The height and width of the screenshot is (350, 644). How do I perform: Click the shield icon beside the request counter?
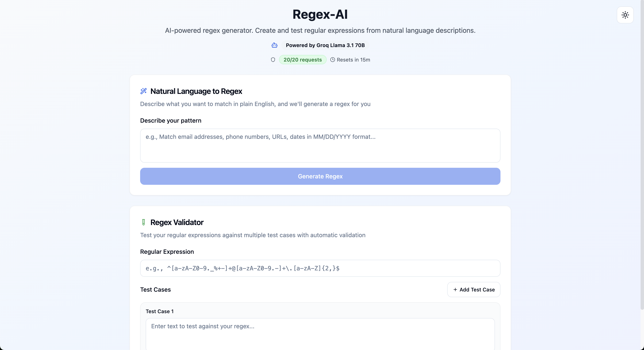pyautogui.click(x=273, y=59)
